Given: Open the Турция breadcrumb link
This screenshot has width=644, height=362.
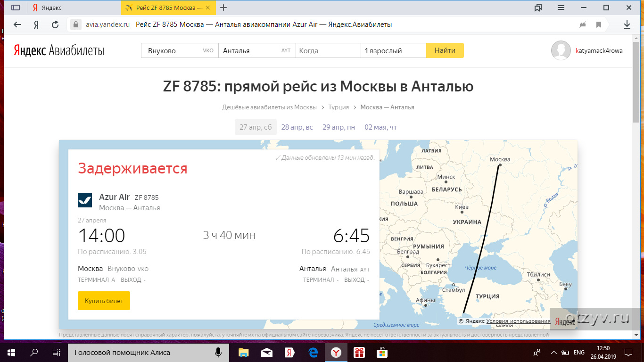Looking at the screenshot, I should click(339, 107).
